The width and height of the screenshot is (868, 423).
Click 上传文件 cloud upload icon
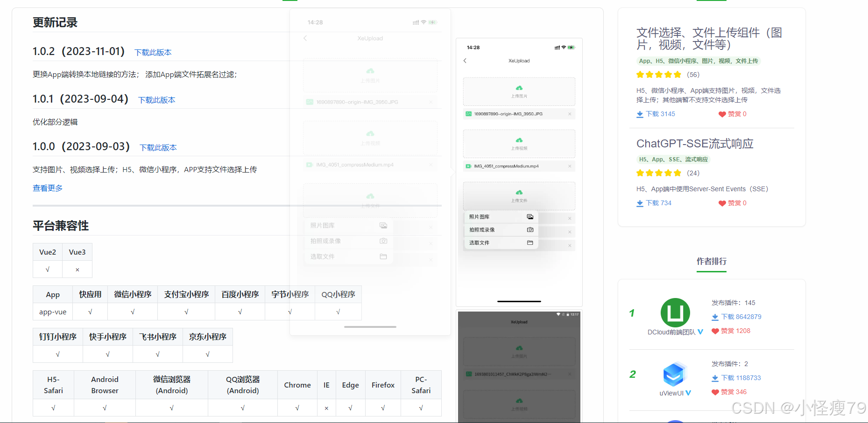(519, 192)
